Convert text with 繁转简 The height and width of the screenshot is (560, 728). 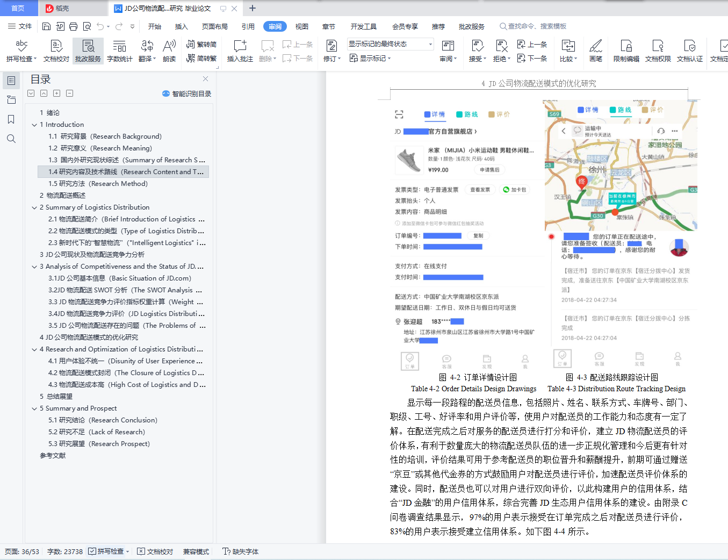201,45
